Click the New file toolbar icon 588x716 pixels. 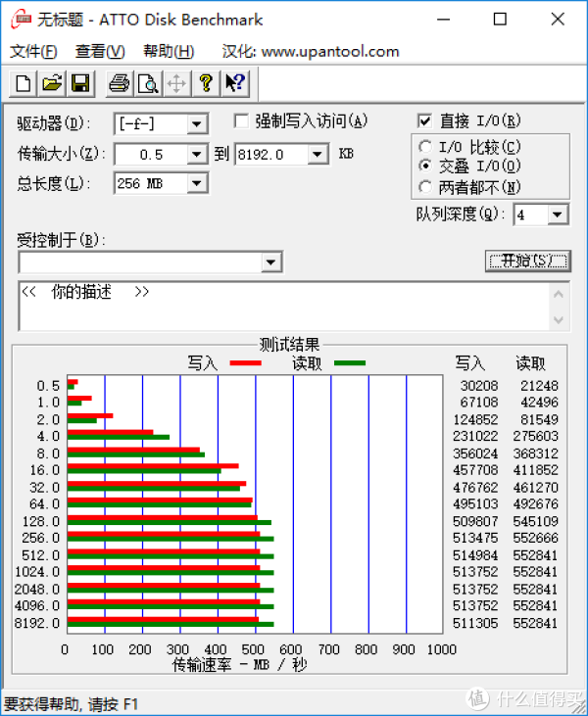point(24,83)
